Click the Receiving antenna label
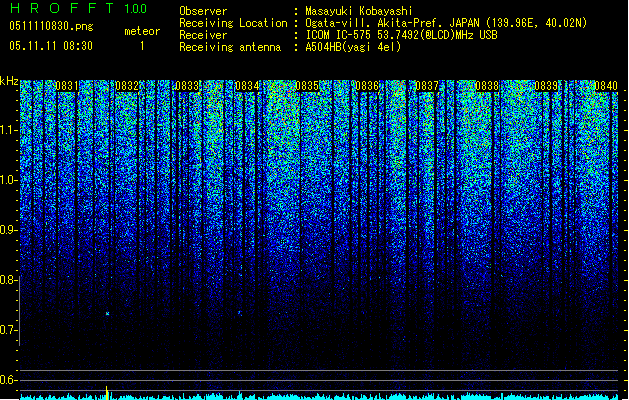 pos(230,47)
